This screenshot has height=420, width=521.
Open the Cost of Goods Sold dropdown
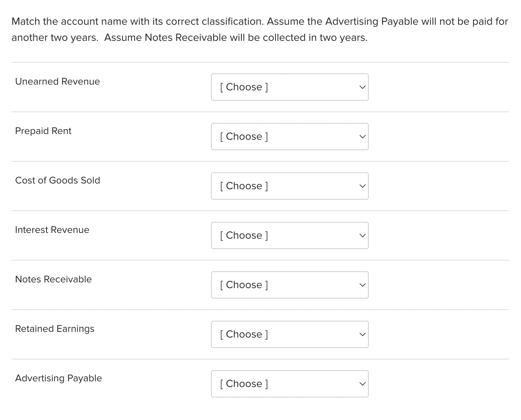[290, 186]
